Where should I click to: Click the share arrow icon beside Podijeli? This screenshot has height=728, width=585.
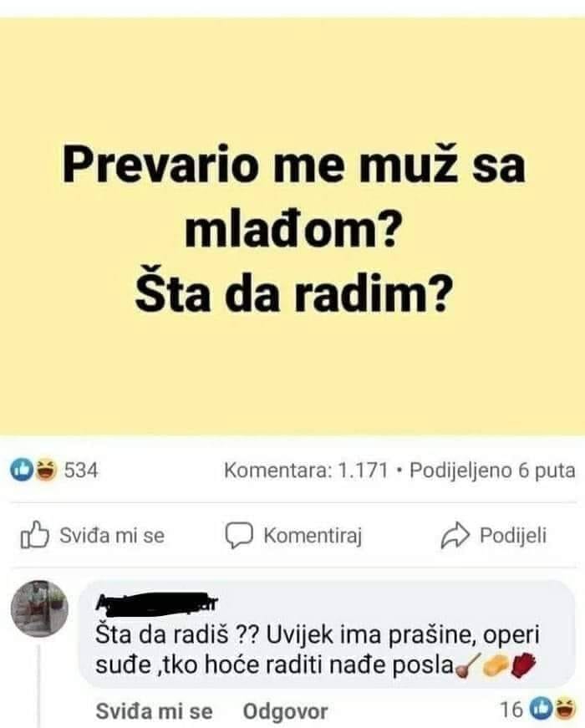coord(455,535)
